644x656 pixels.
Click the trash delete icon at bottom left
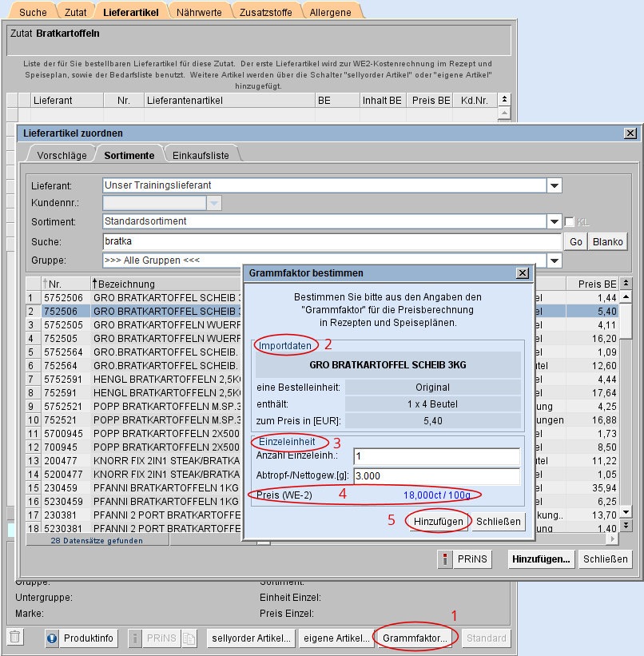[15, 638]
